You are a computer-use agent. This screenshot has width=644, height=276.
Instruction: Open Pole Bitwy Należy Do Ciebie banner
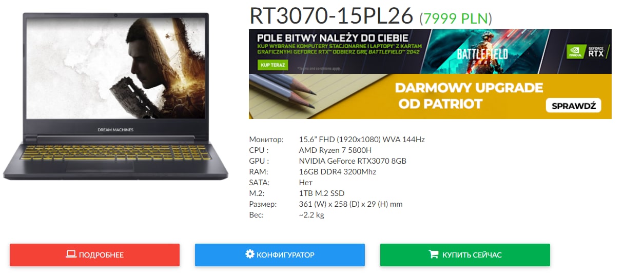tap(430, 51)
